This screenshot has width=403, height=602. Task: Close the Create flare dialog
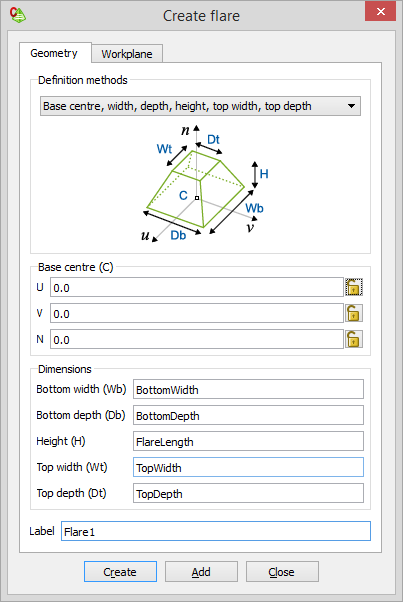(380, 11)
